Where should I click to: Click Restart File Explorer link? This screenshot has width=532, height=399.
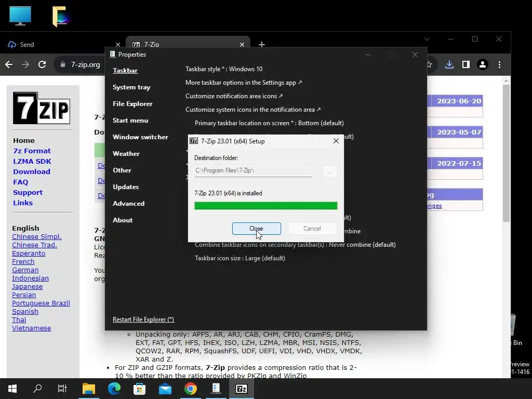(143, 320)
